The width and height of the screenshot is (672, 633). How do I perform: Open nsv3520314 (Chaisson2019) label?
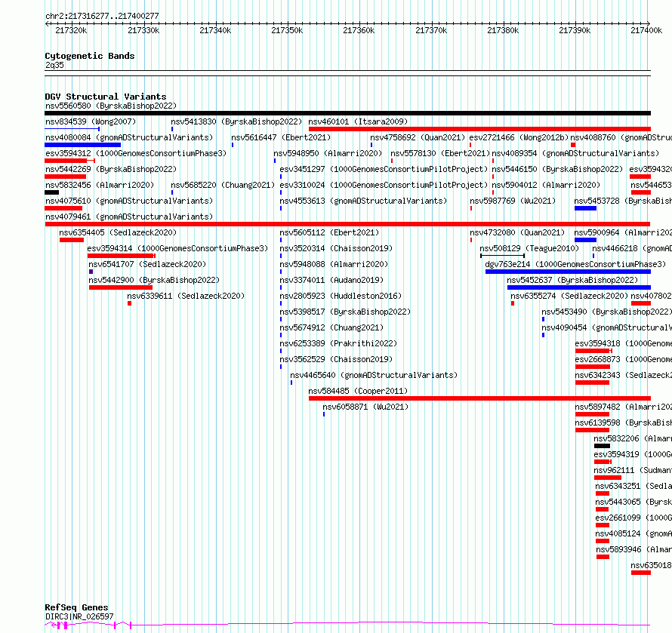tap(336, 248)
